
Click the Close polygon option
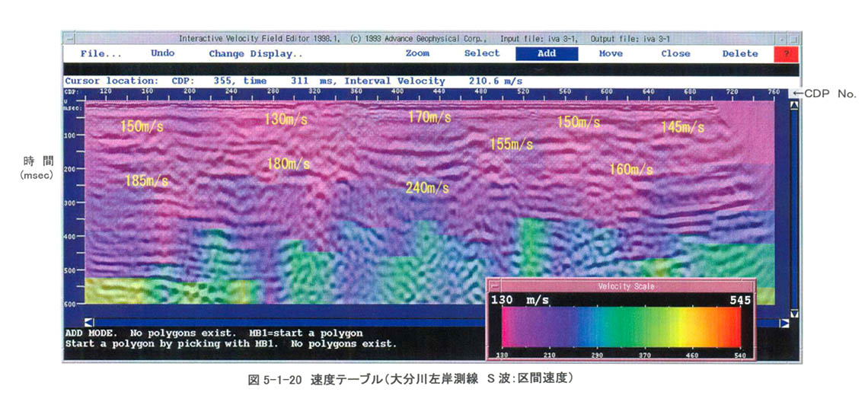[x=675, y=53]
